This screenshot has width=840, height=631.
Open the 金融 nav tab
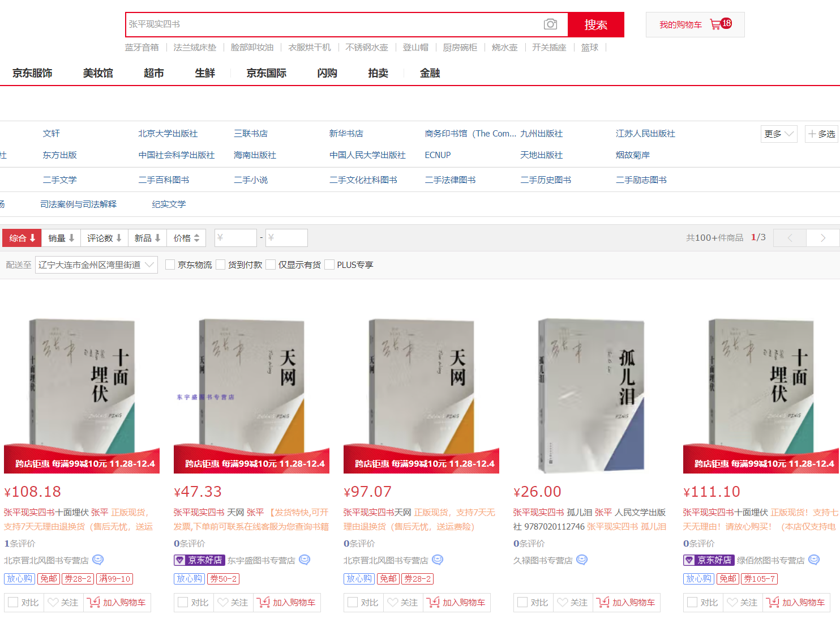coord(430,73)
